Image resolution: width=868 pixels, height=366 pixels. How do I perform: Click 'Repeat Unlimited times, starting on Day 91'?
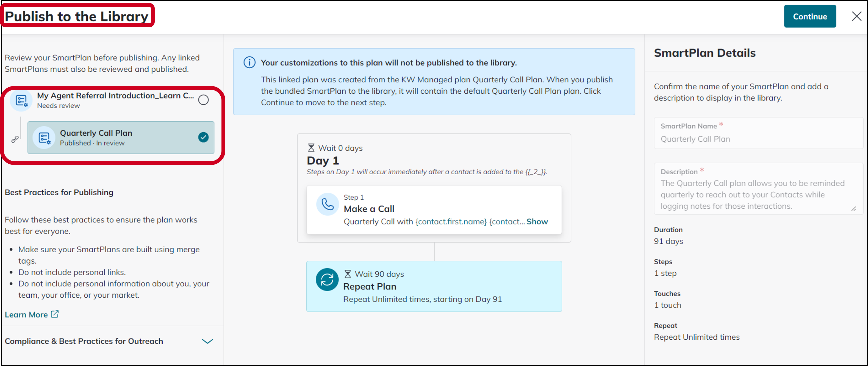(423, 299)
